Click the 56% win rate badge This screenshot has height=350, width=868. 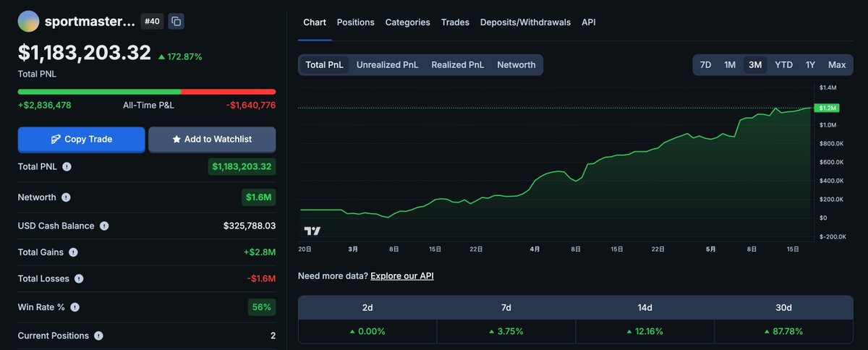pyautogui.click(x=262, y=307)
